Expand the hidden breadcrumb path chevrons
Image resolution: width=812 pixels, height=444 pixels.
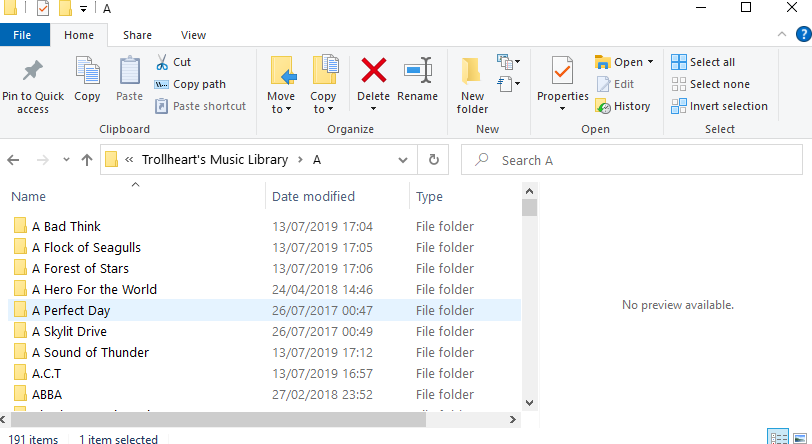[129, 160]
